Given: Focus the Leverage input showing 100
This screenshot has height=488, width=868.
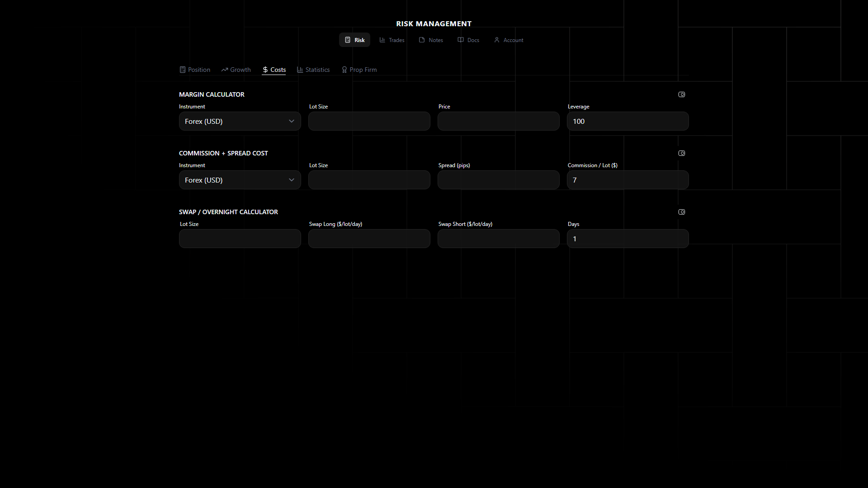Looking at the screenshot, I should [x=627, y=121].
